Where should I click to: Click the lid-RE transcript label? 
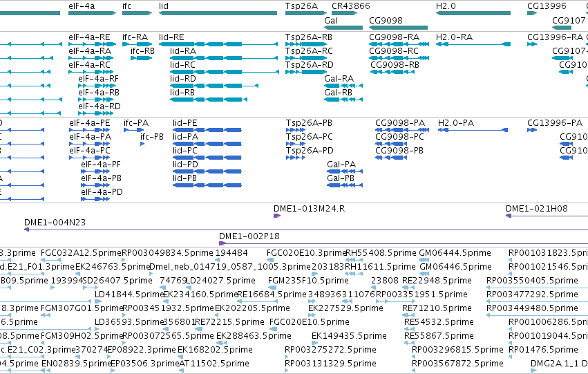point(171,37)
